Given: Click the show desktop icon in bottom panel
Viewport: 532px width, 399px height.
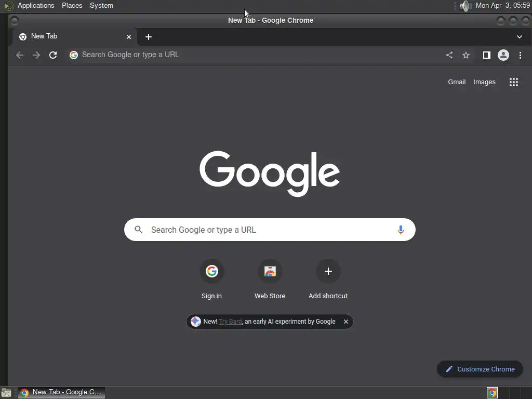Looking at the screenshot, I should coord(6,393).
